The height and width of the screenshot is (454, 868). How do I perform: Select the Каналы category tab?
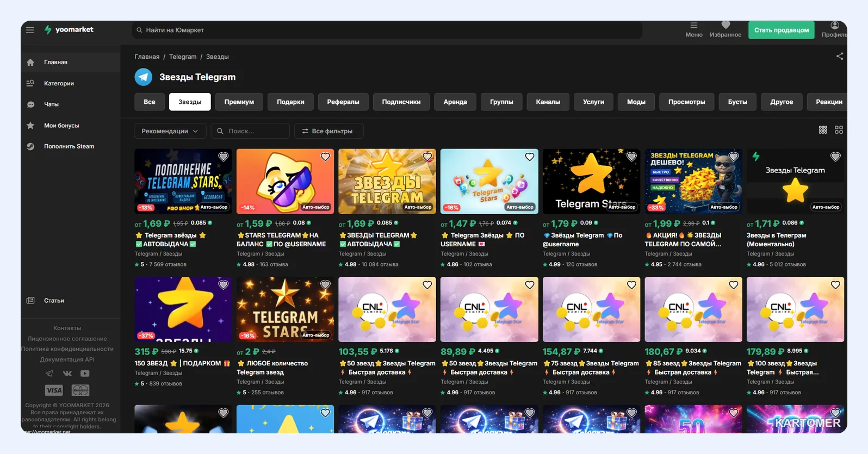548,102
